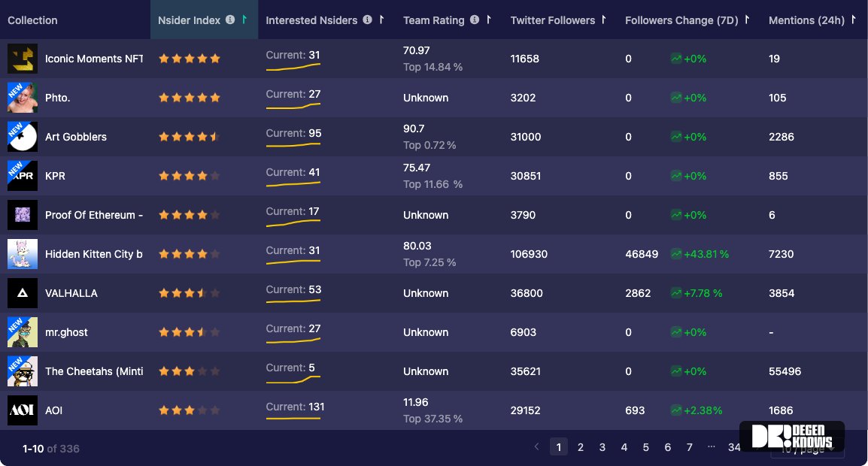Click KPR Top 11.66 % rating
Image resolution: width=868 pixels, height=466 pixels.
pyautogui.click(x=433, y=184)
